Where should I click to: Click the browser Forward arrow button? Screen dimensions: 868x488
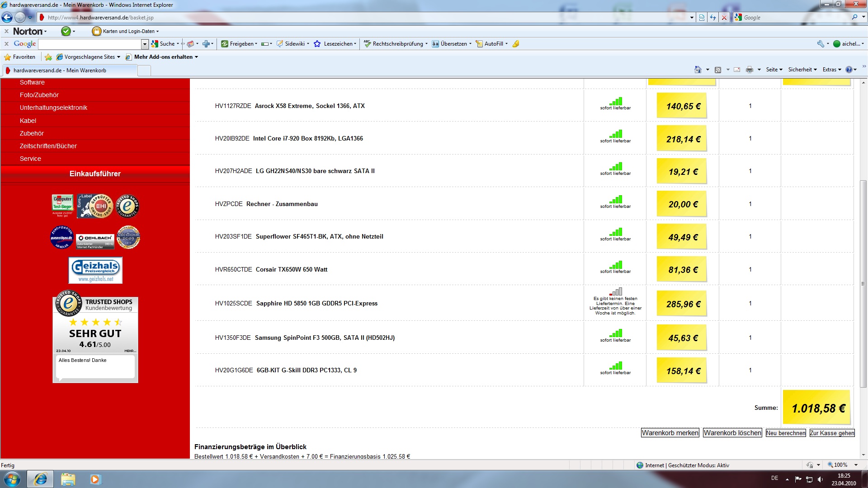[x=20, y=17]
